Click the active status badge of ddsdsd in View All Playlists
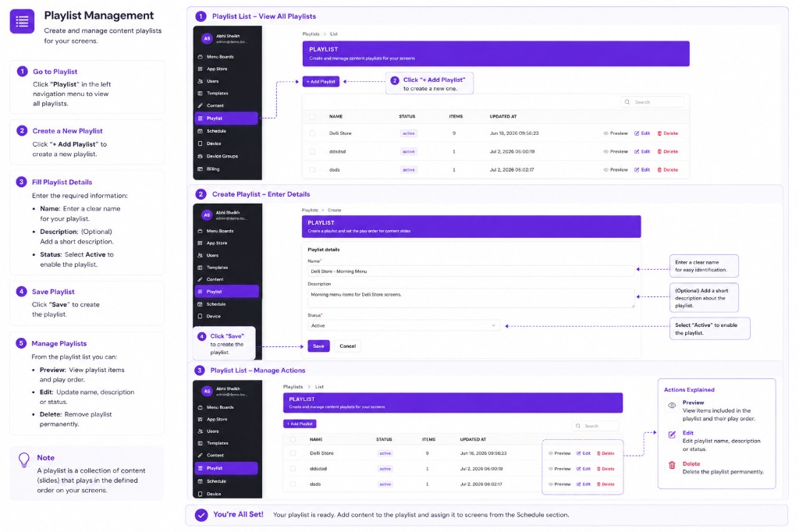The image size is (799, 532). pyautogui.click(x=409, y=151)
